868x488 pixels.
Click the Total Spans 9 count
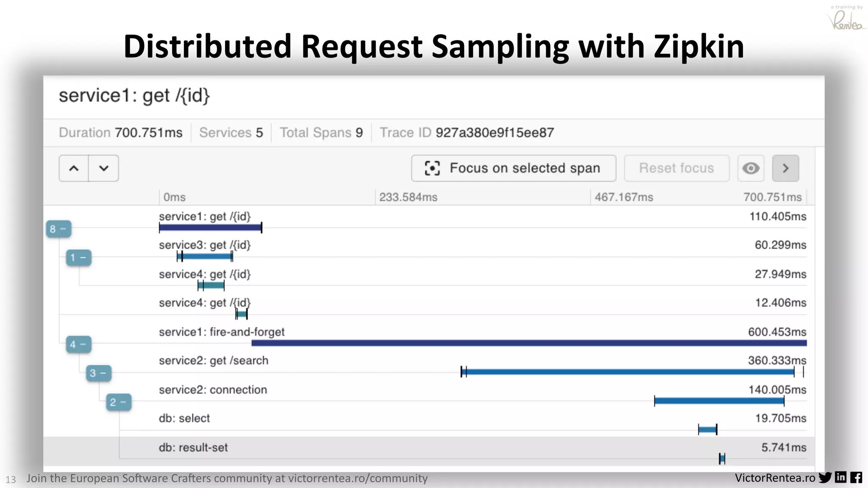359,133
